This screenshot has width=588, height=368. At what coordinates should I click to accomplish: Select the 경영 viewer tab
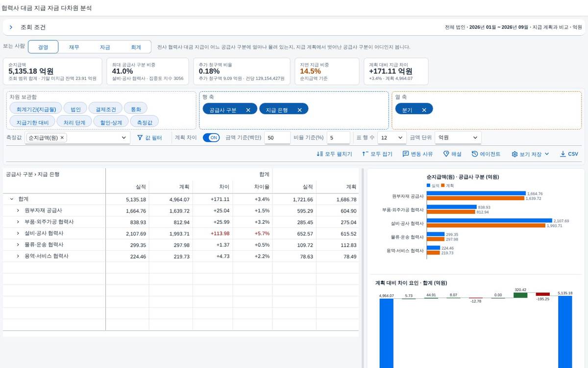tap(43, 47)
